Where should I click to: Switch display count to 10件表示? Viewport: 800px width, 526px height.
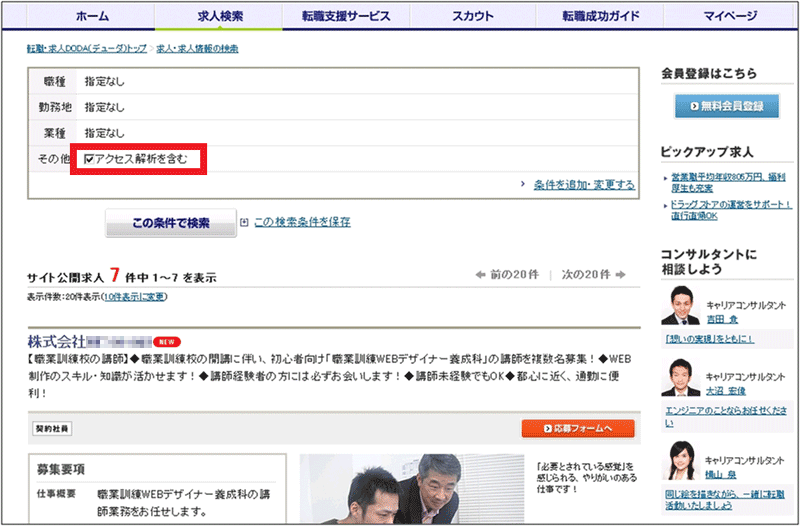pyautogui.click(x=134, y=297)
